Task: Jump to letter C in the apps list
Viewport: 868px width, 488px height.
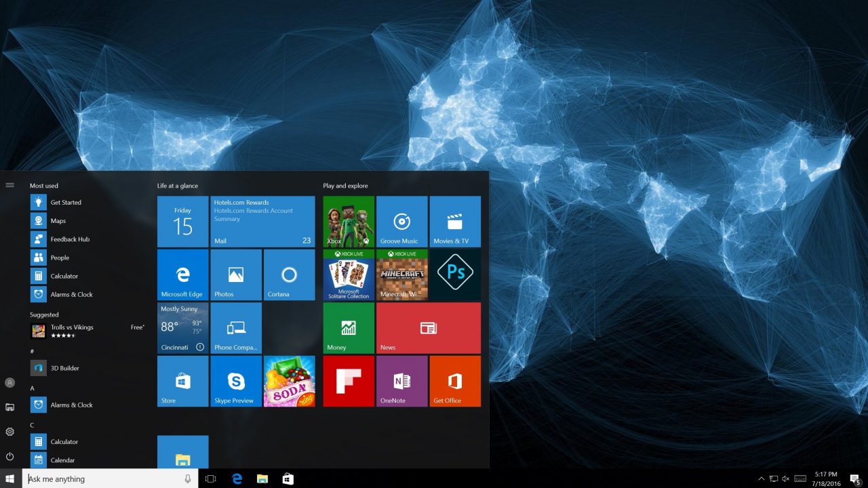Action: coord(31,424)
